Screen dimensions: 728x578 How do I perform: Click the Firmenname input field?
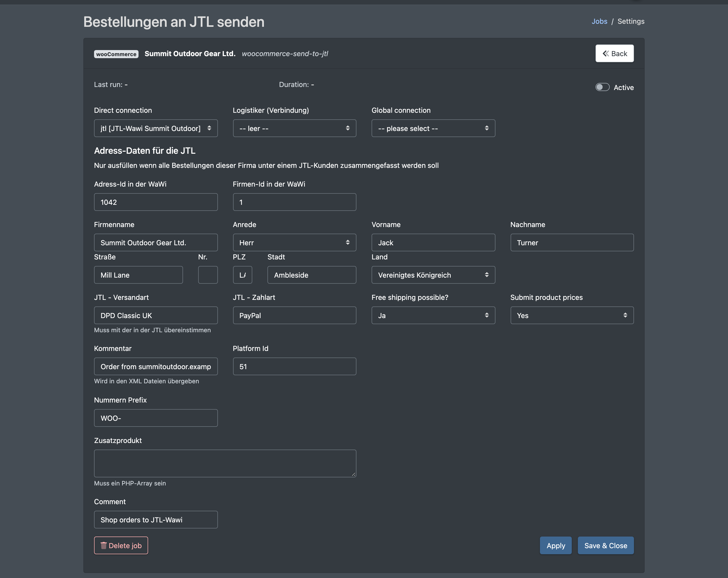point(156,242)
